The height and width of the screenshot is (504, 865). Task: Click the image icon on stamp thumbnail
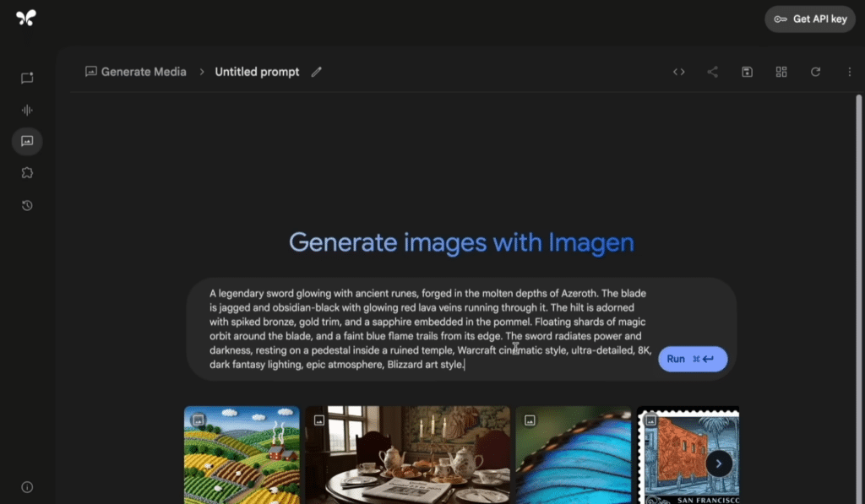(650, 420)
